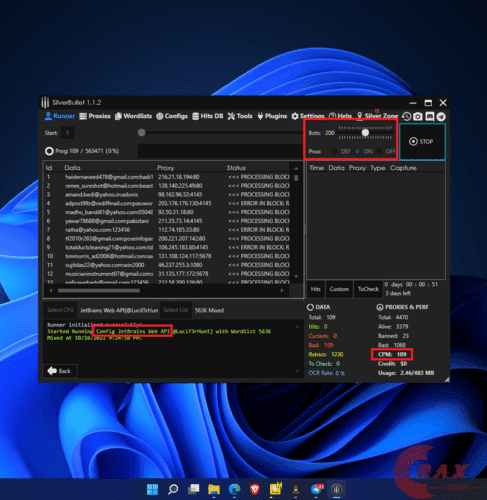Click proxy 46.237.255.3:1080 cell
This screenshot has height=500, width=487.
(x=180, y=265)
